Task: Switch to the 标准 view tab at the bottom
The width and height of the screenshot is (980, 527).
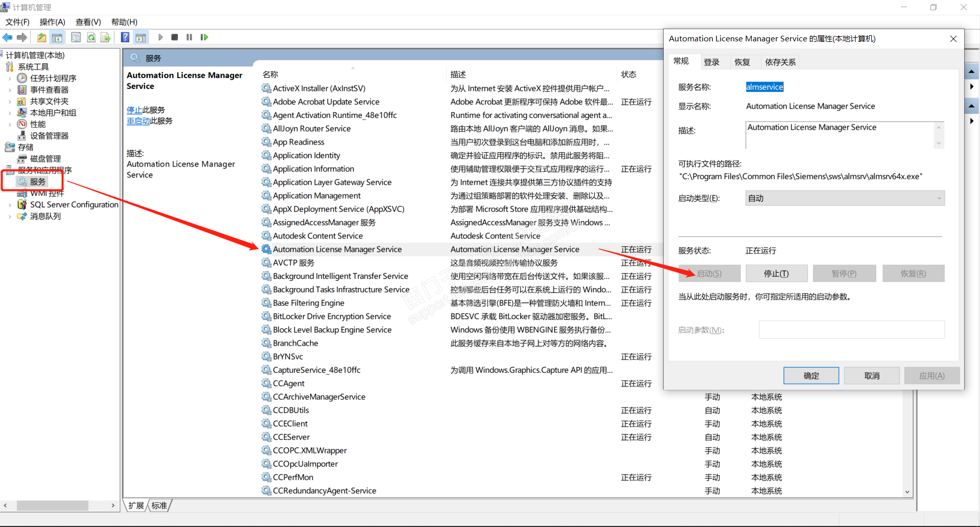Action: (x=159, y=506)
